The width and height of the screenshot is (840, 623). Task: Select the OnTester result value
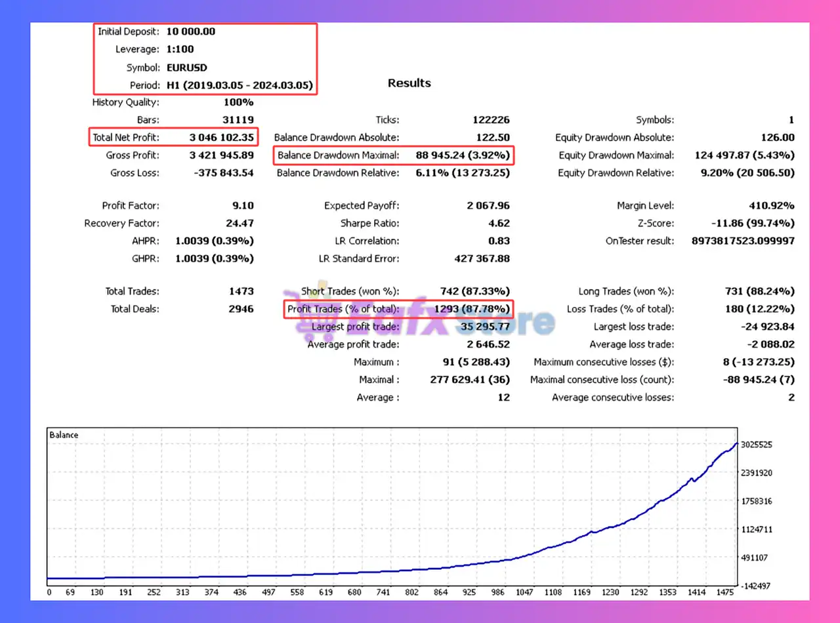(x=743, y=241)
